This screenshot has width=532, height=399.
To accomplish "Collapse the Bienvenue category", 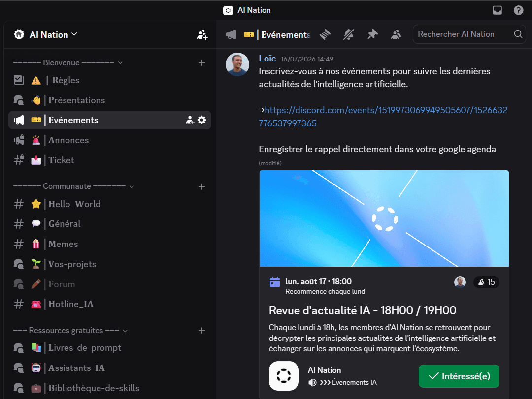I will click(68, 62).
